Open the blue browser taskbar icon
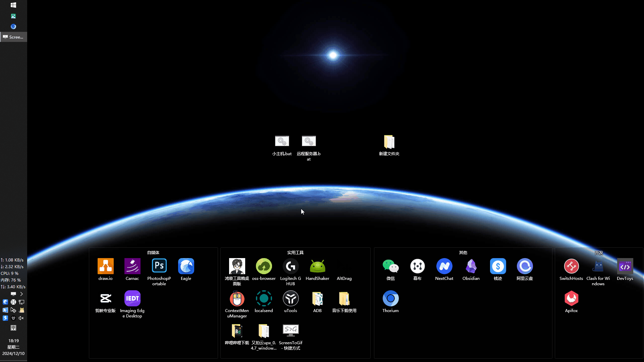644x362 pixels. (x=13, y=26)
